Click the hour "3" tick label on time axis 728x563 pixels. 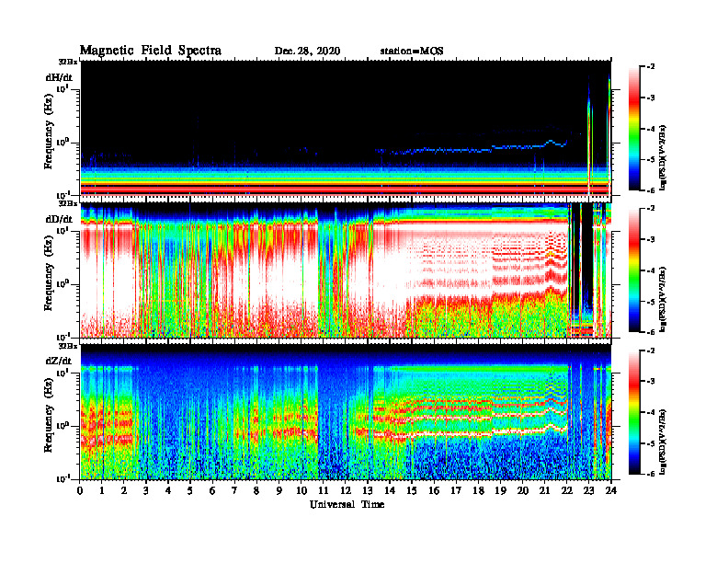[x=146, y=491]
